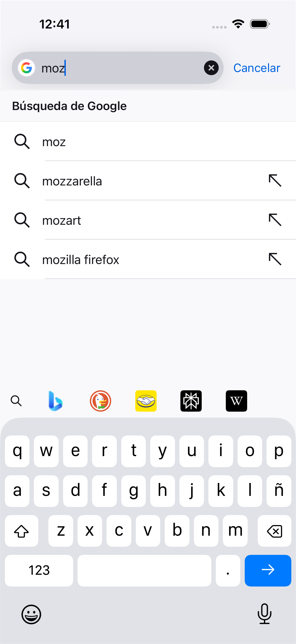Search with the MercadoLibre handshake icon

point(146,401)
